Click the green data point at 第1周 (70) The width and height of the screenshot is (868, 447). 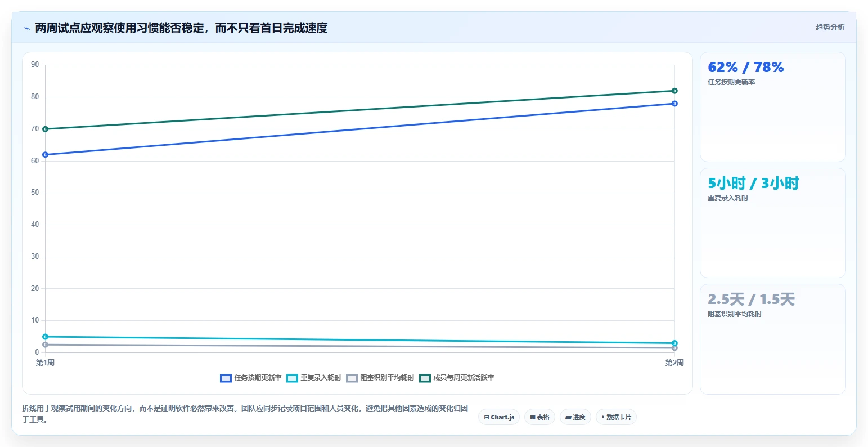point(45,129)
